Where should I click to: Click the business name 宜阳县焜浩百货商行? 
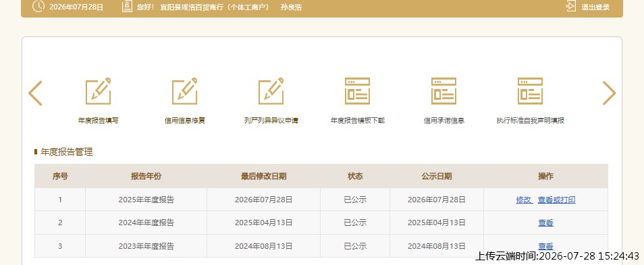pos(191,7)
